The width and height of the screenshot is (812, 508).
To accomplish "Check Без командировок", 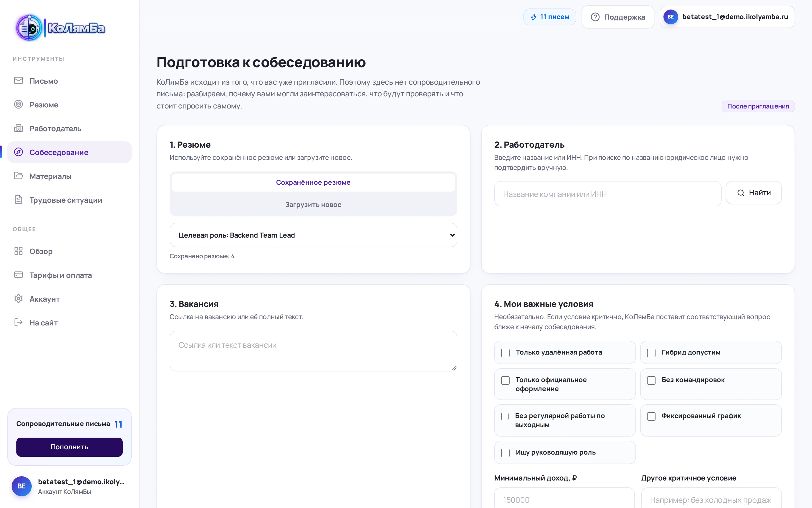I will tap(651, 380).
